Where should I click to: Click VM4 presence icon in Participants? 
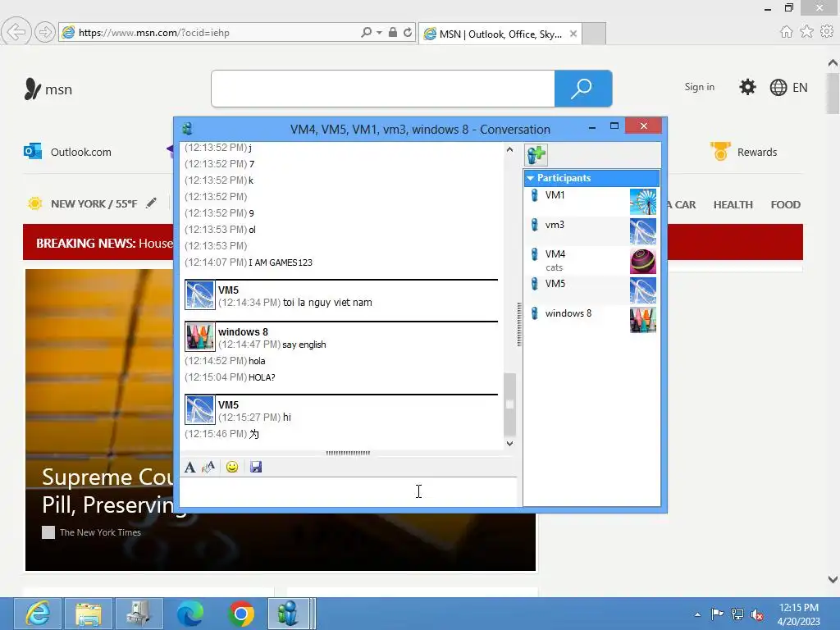pos(534,254)
